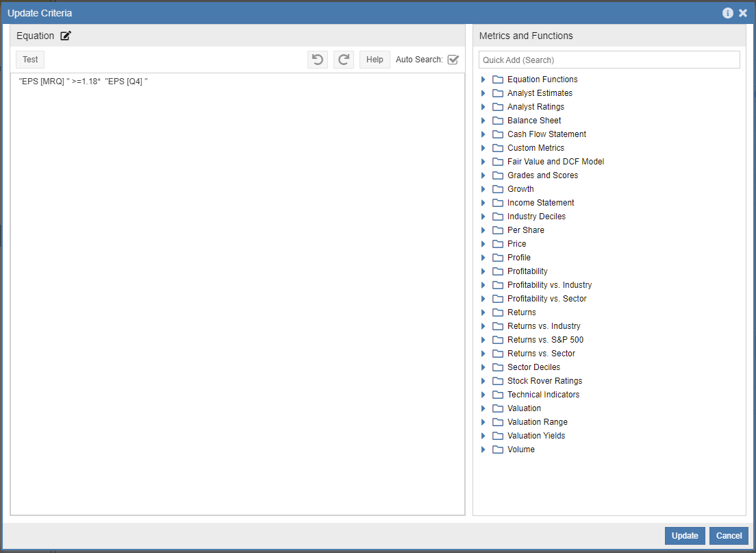Image resolution: width=756 pixels, height=553 pixels.
Task: Click the info icon in title bar
Action: coord(727,13)
